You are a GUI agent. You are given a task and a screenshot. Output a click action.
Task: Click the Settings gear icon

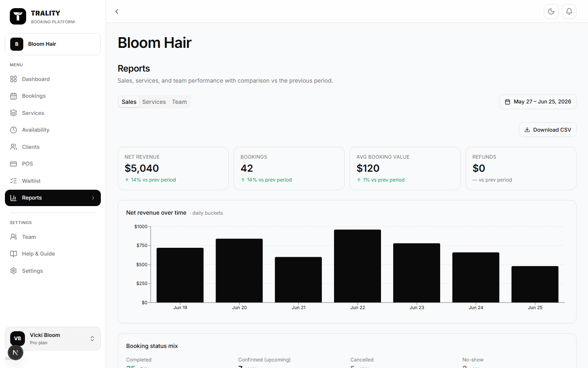click(13, 271)
